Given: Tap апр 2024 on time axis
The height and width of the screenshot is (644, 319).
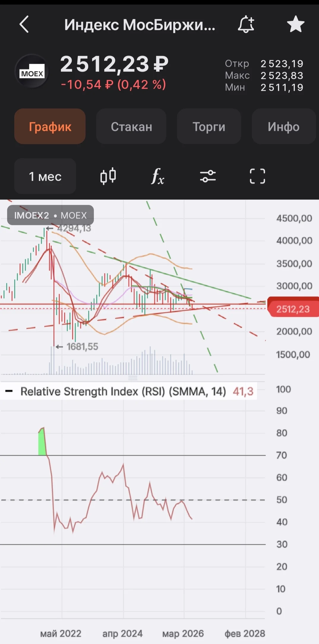Looking at the screenshot, I should 122,633.
